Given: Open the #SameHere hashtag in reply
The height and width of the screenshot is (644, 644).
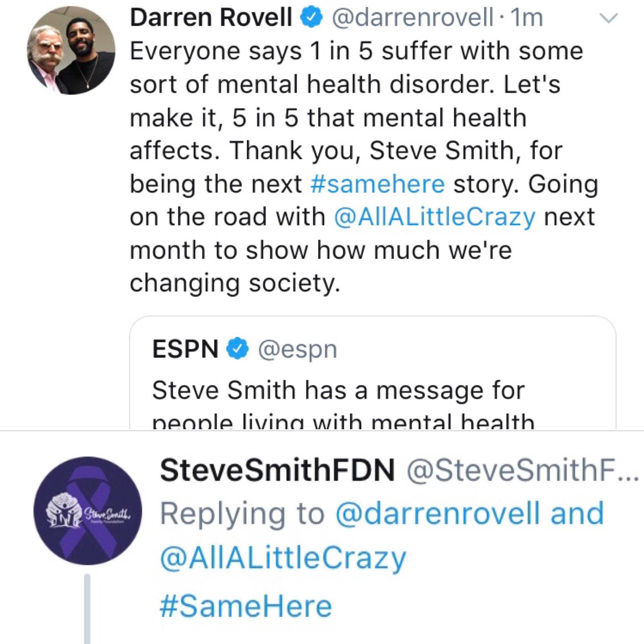Looking at the screenshot, I should (246, 606).
